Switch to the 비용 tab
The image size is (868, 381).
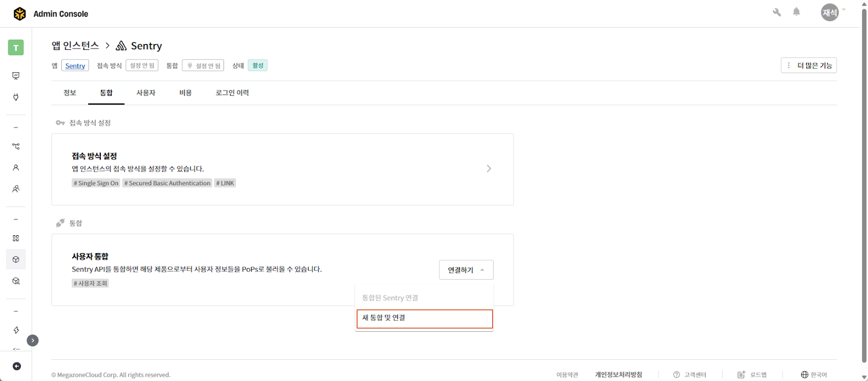[186, 93]
